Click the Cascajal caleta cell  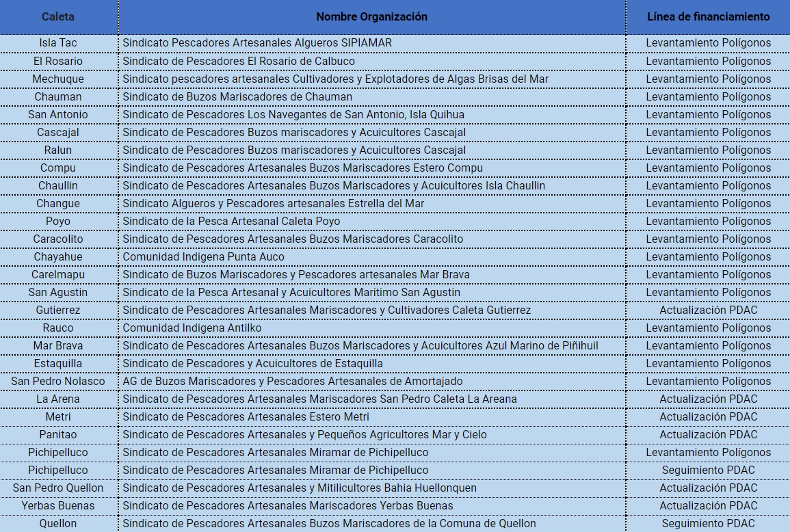pyautogui.click(x=58, y=133)
